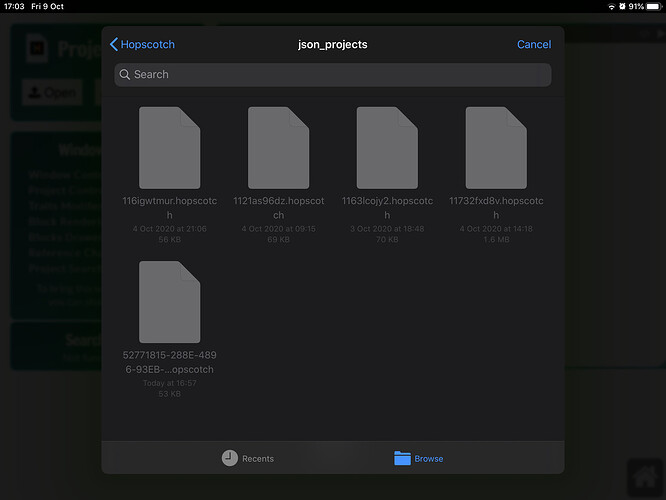The image size is (666, 500).
Task: Switch to the Browse tab
Action: [418, 458]
